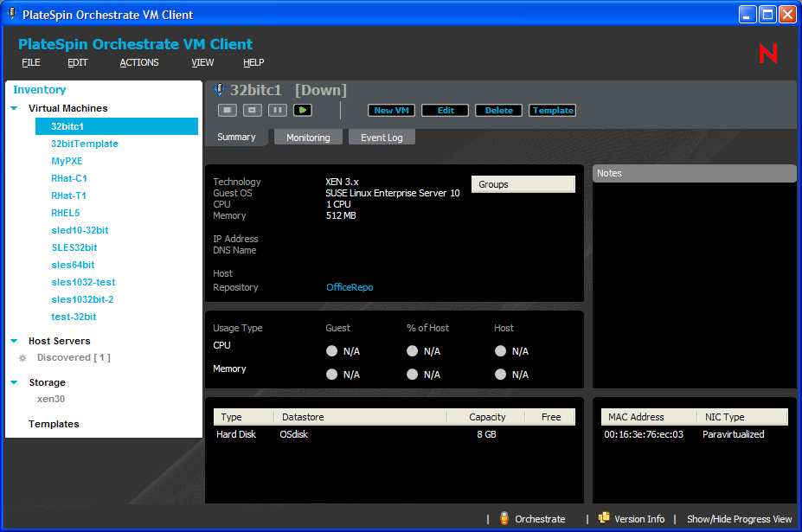802x532 pixels.
Task: Select the Hard Disk OSdisk row
Action: (395, 434)
